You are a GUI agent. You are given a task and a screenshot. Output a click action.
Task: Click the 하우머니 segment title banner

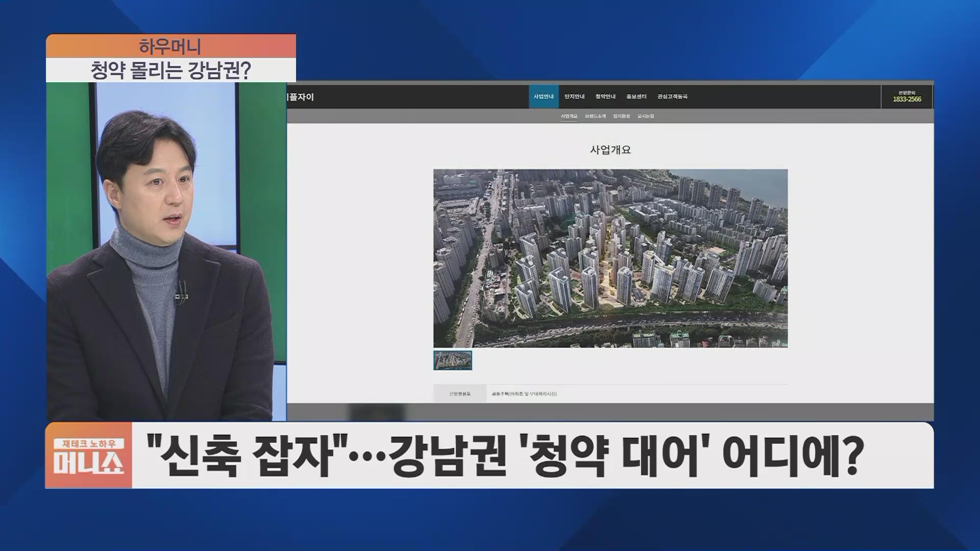(x=170, y=47)
